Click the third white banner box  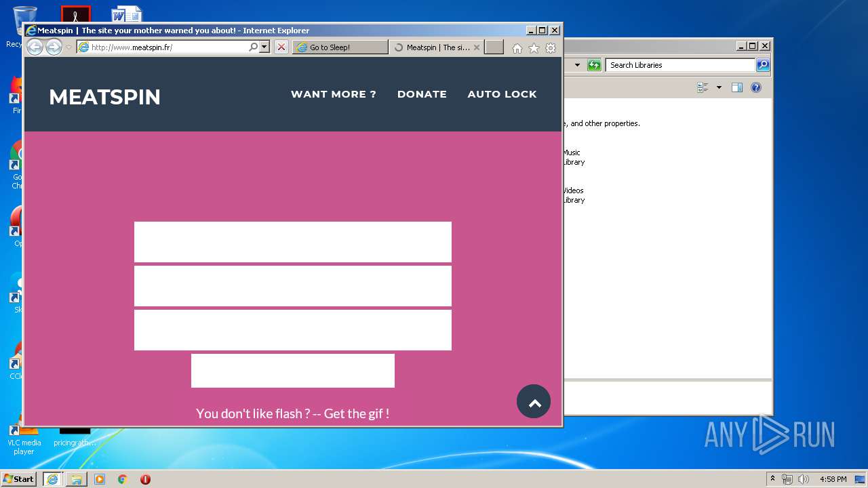(x=293, y=330)
